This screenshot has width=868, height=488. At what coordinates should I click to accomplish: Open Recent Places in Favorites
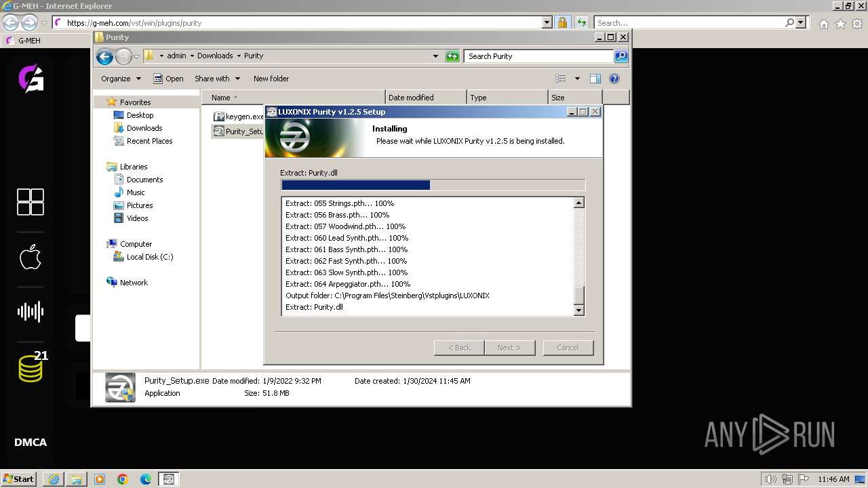pos(149,141)
